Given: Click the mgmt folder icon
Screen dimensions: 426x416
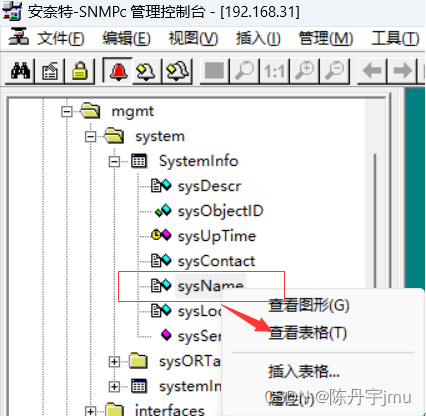Looking at the screenshot, I should [90, 111].
